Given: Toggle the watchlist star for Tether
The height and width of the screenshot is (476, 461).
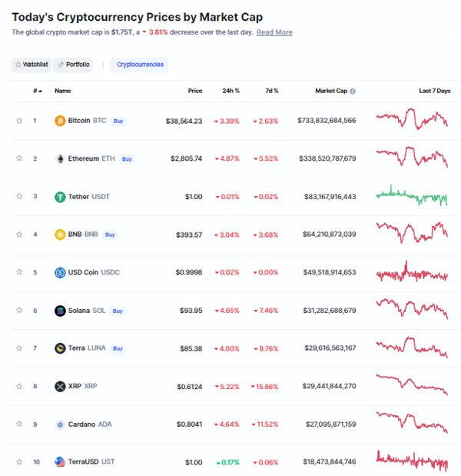Looking at the screenshot, I should [x=19, y=196].
